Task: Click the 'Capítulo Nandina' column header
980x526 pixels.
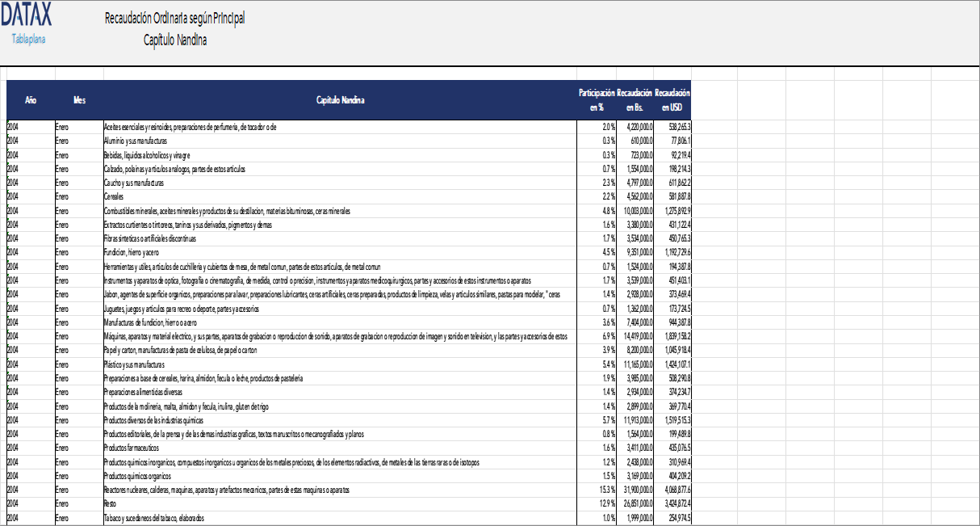Action: (x=341, y=101)
